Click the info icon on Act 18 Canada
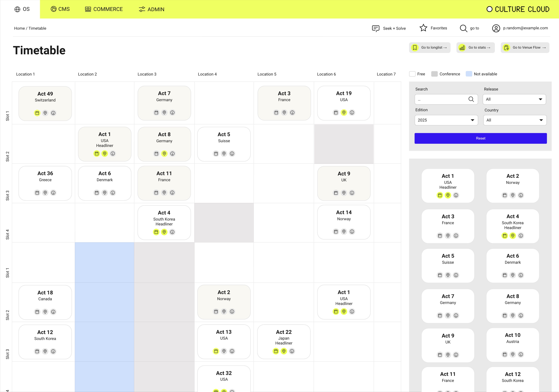The height and width of the screenshot is (392, 559). click(x=53, y=312)
